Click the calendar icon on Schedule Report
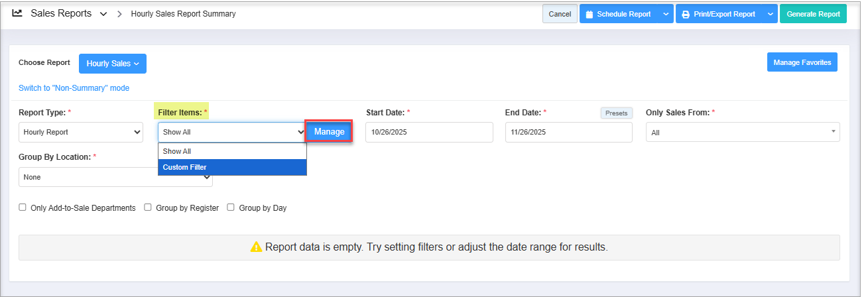Image resolution: width=868 pixels, height=297 pixels. [589, 14]
